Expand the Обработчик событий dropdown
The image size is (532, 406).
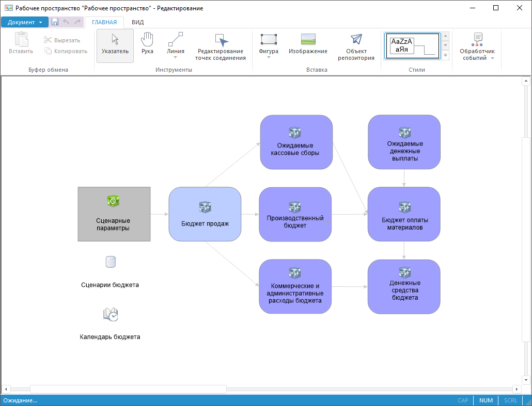pyautogui.click(x=492, y=58)
